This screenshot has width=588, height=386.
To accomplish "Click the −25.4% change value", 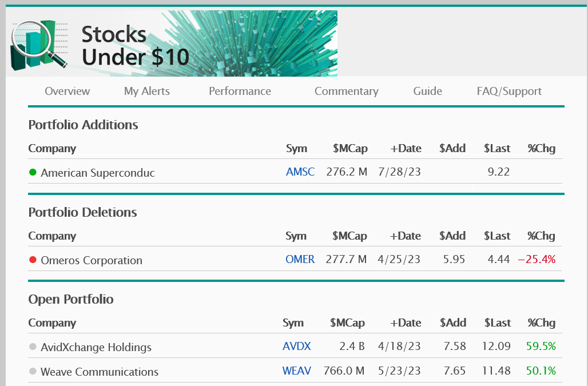I will point(537,259).
